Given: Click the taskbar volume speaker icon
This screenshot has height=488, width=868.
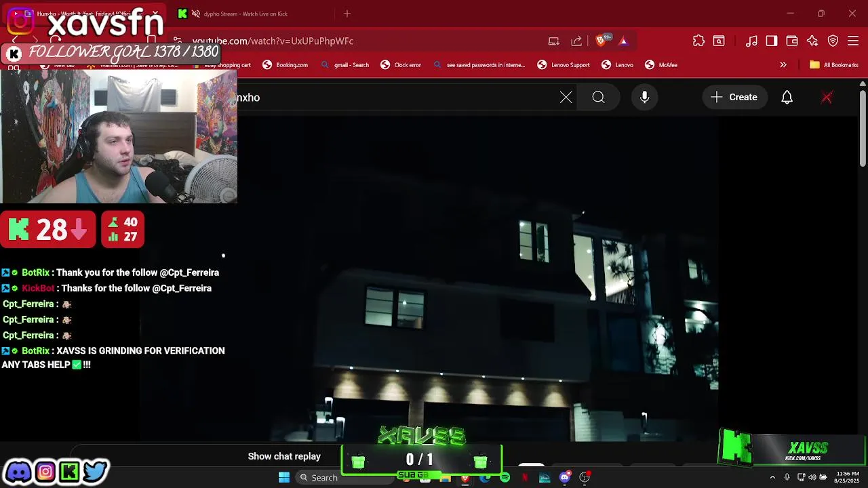Looking at the screenshot, I should [812, 477].
